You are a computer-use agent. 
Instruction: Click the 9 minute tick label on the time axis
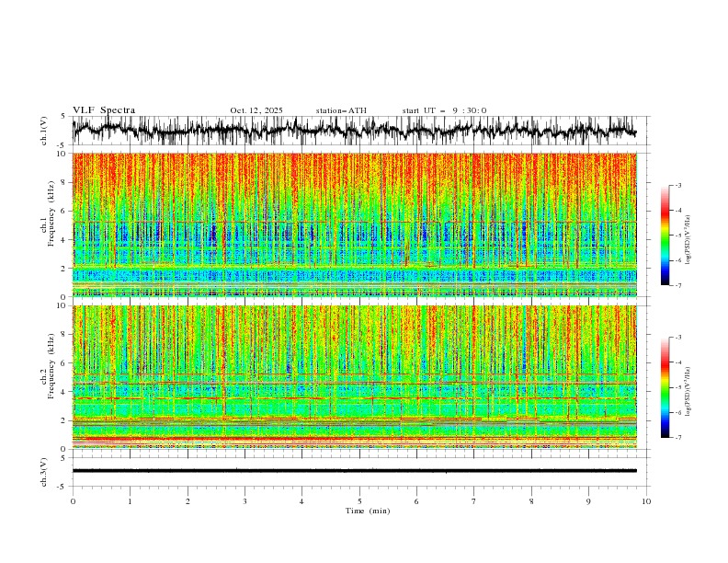(588, 501)
